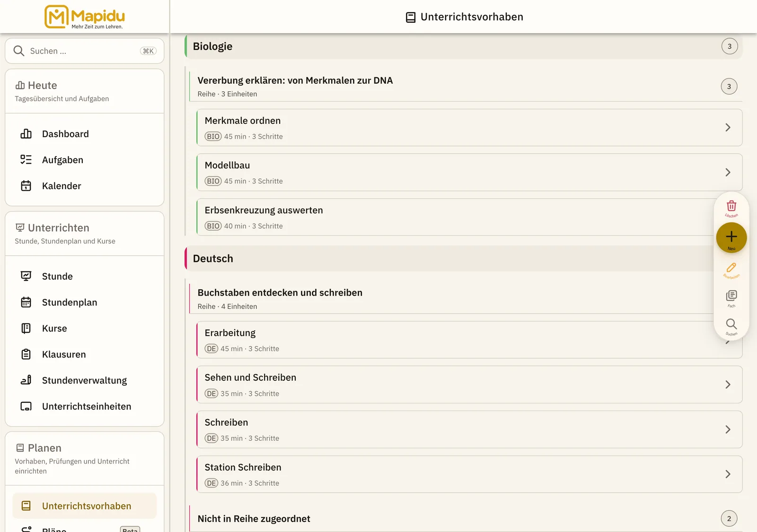
Task: Open Sehen und Schreiben chevron
Action: (728, 385)
